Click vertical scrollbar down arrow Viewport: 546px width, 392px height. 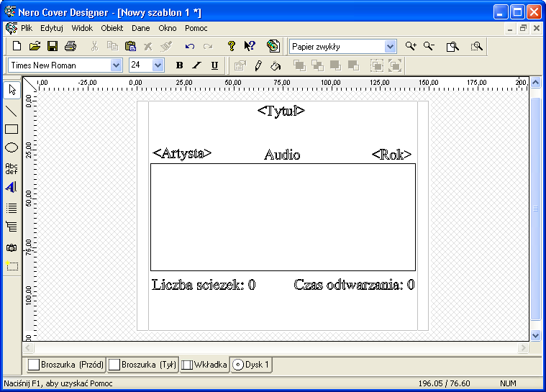point(535,336)
